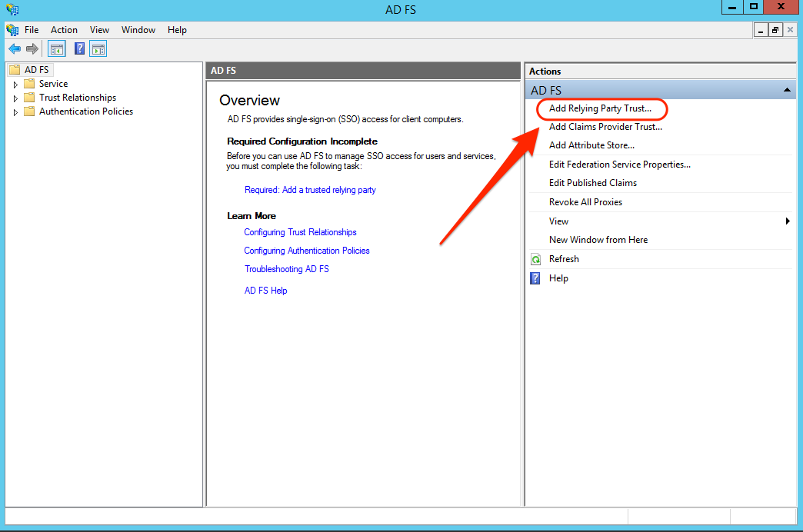Click the Refresh green icon in Actions
The width and height of the screenshot is (803, 532).
click(x=535, y=259)
